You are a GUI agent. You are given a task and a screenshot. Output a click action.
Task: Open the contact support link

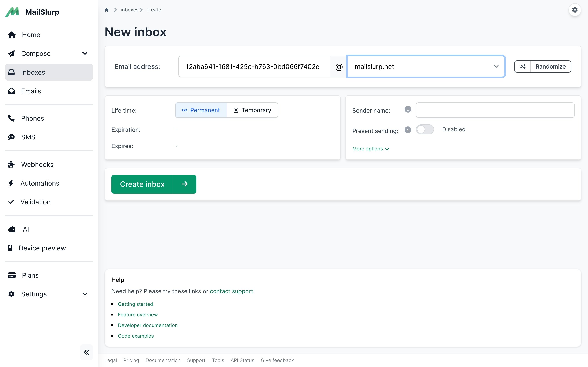[231, 291]
